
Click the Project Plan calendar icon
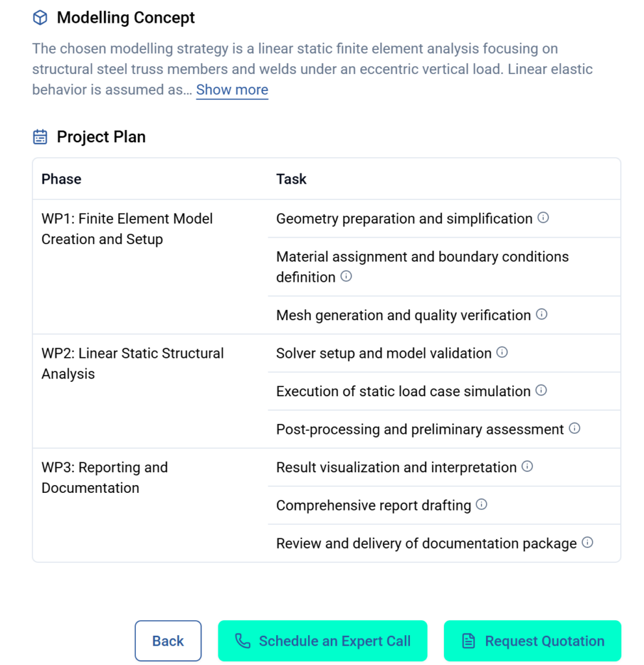[x=40, y=137]
